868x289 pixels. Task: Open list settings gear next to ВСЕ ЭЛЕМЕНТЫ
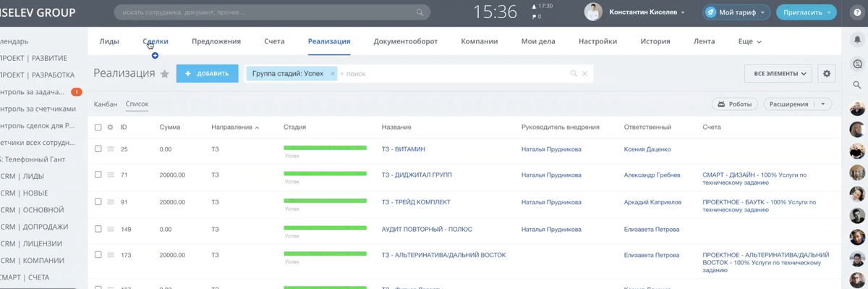click(827, 73)
